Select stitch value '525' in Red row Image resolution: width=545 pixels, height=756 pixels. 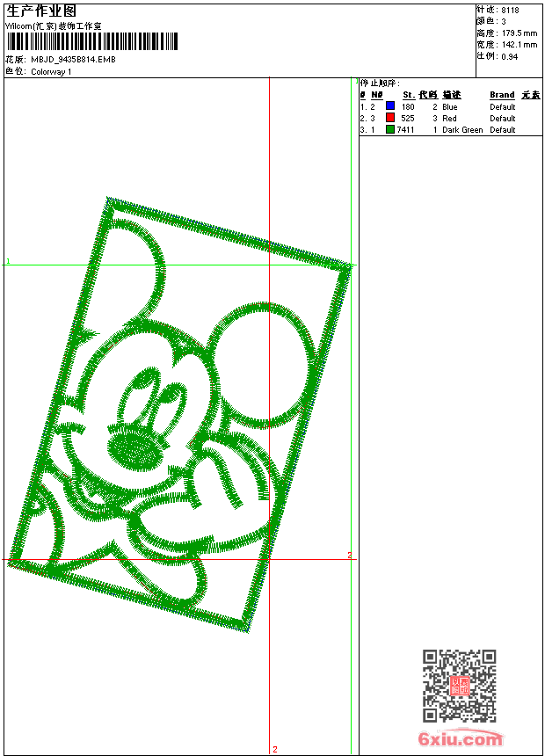(x=408, y=118)
